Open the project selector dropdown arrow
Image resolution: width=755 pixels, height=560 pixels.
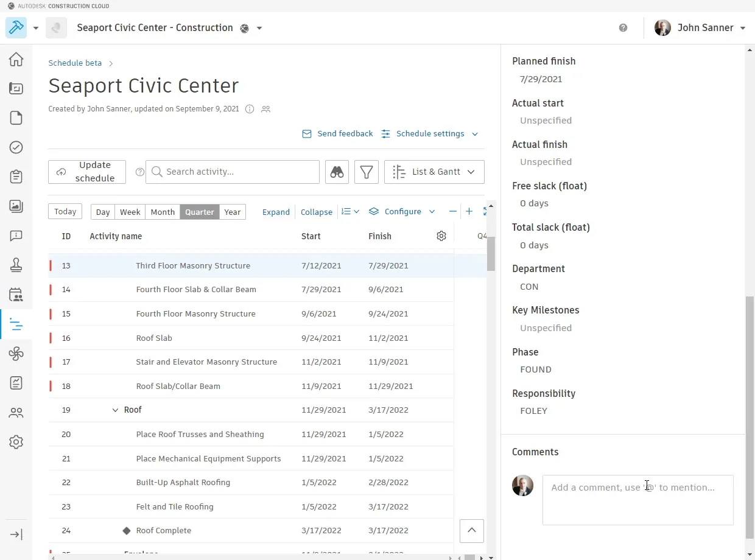tap(259, 28)
